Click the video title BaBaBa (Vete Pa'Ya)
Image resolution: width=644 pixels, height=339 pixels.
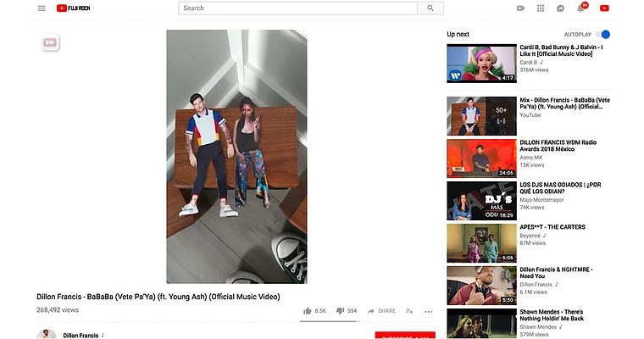click(x=158, y=297)
